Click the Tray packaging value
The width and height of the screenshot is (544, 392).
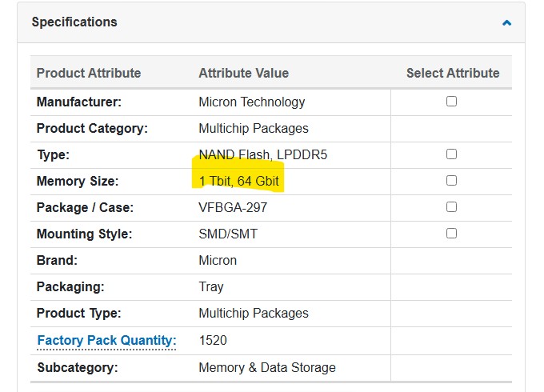pyautogui.click(x=211, y=287)
